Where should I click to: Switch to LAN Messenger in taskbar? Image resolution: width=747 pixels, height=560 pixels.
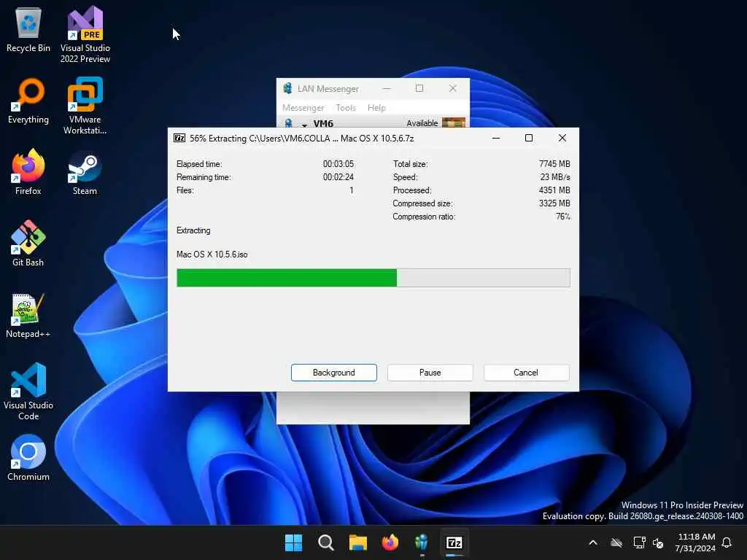tap(422, 542)
